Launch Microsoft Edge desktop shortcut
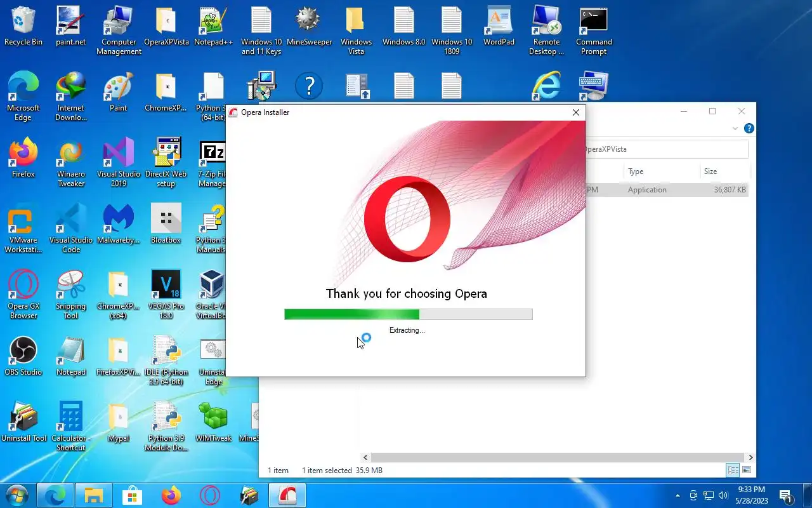Viewport: 812px width, 508px height. pos(23,97)
